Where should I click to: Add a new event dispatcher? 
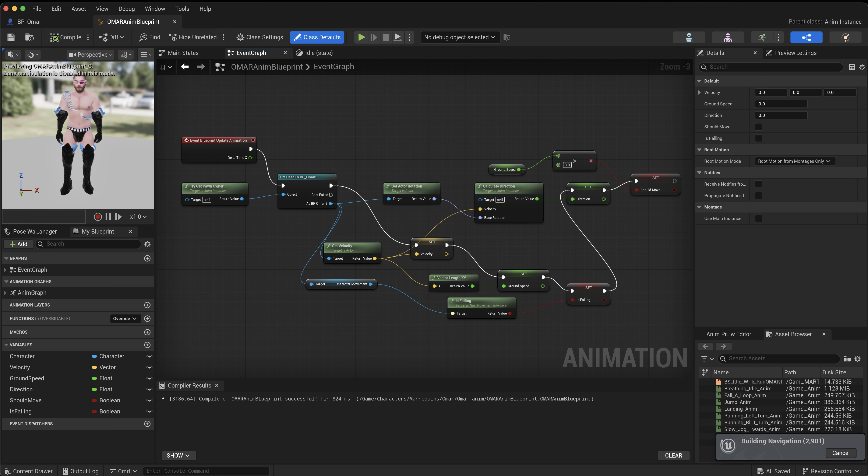click(x=147, y=424)
